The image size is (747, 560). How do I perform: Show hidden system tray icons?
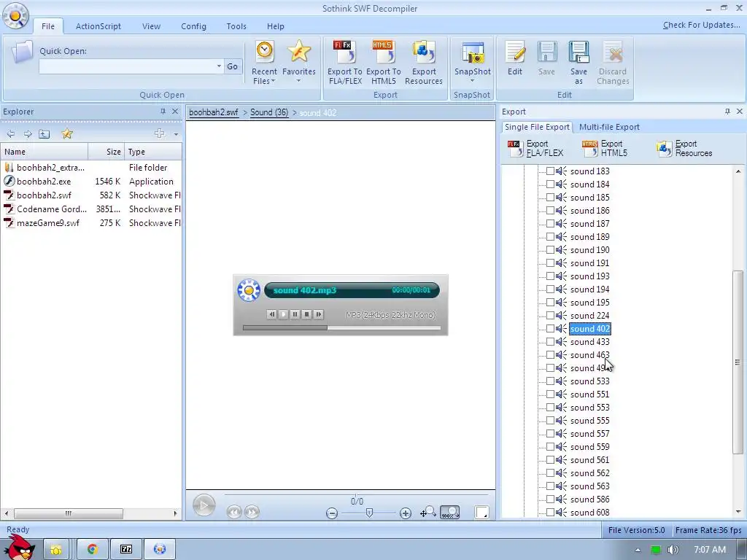coord(638,550)
